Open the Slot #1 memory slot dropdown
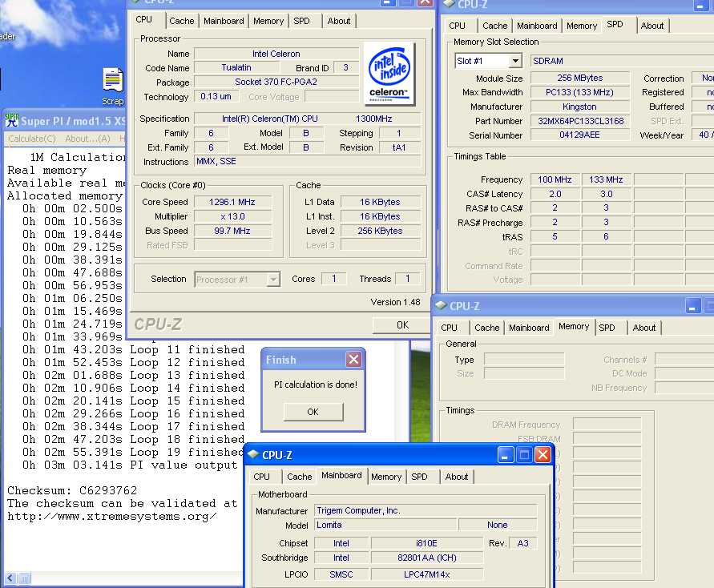The width and height of the screenshot is (714, 588). pos(515,61)
